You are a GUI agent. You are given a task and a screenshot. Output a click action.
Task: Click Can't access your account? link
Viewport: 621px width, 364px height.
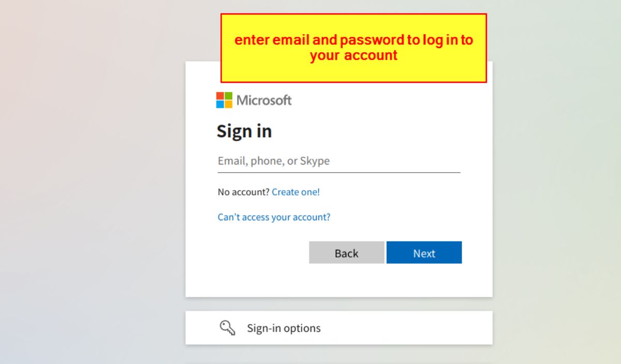point(274,217)
